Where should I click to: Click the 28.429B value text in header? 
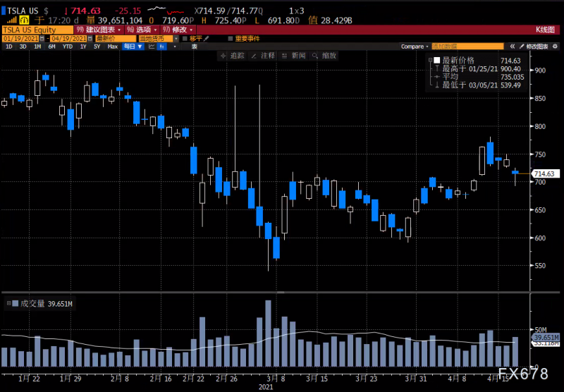[x=336, y=20]
